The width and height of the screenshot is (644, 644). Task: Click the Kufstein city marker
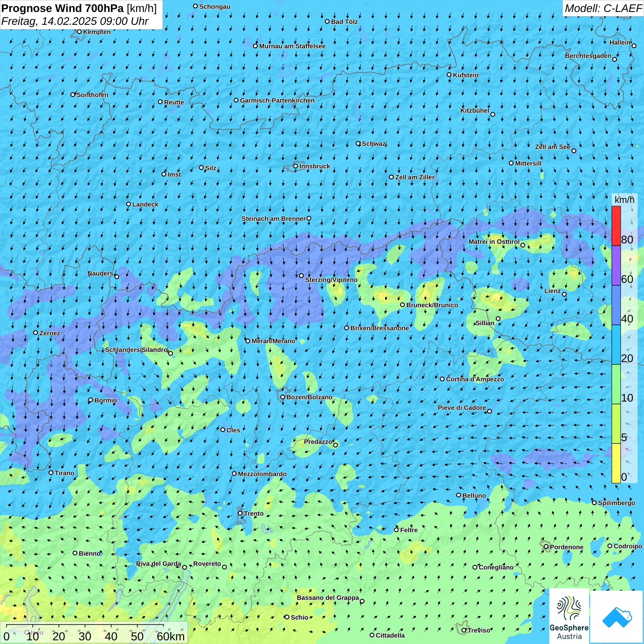tap(449, 75)
